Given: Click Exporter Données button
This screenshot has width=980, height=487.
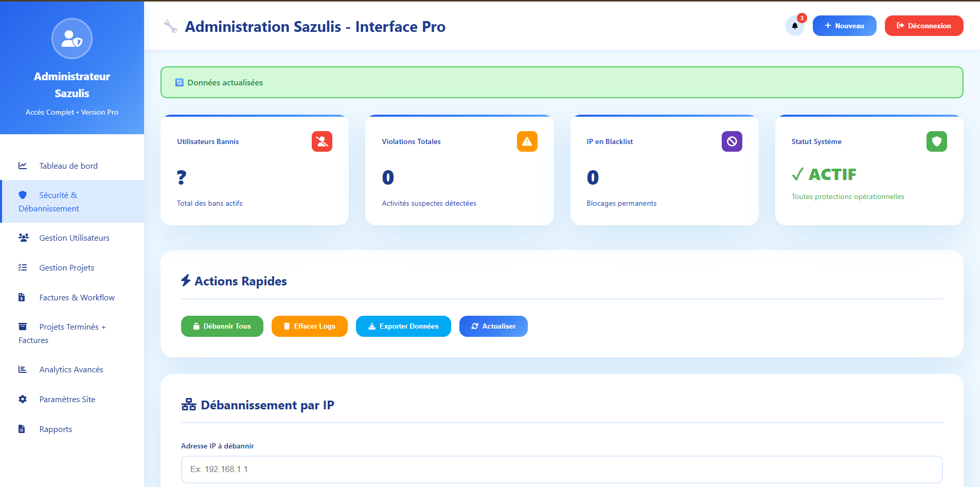Looking at the screenshot, I should [x=403, y=326].
